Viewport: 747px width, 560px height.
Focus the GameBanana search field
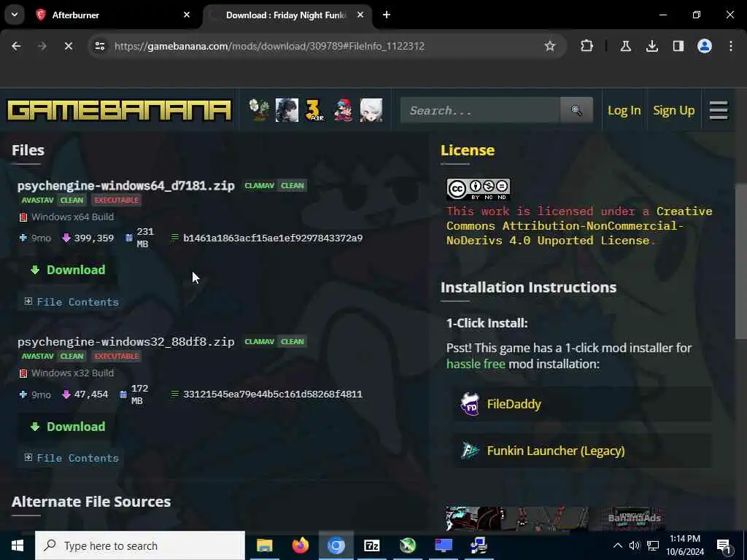(480, 110)
